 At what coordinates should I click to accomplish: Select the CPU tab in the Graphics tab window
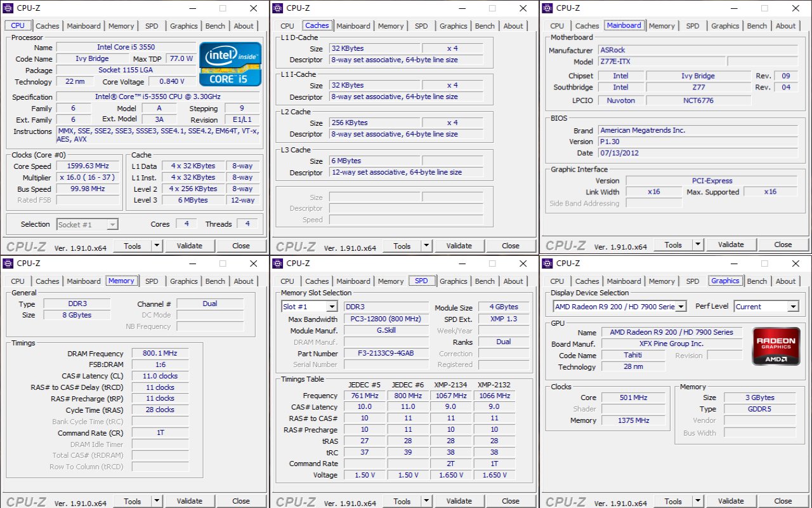(x=557, y=281)
